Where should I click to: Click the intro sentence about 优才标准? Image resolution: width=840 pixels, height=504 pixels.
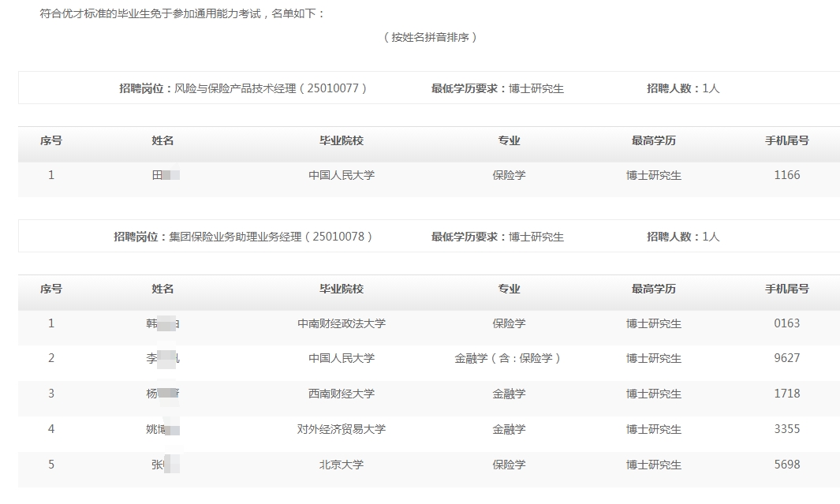pyautogui.click(x=182, y=14)
